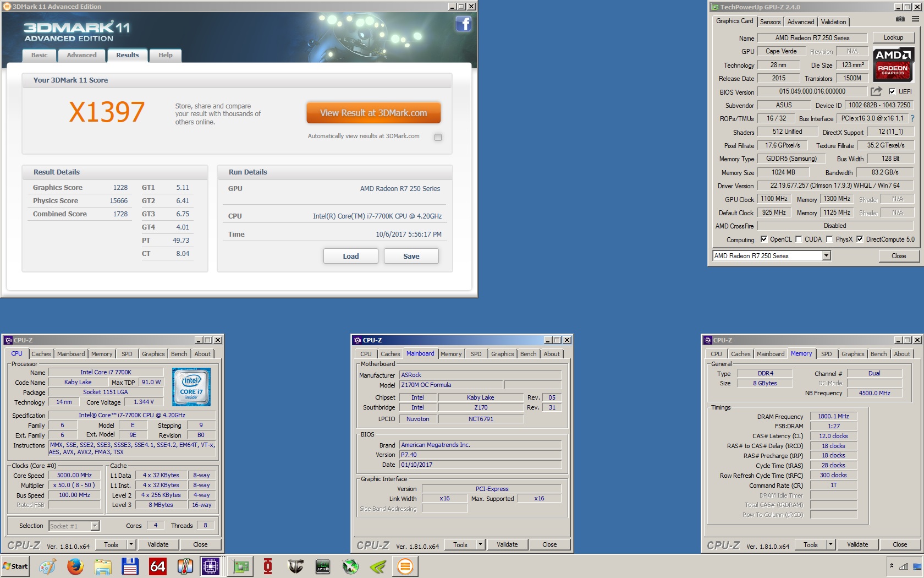Click the GPU-Z title bar app icon
This screenshot has width=924, height=578.
click(x=714, y=7)
